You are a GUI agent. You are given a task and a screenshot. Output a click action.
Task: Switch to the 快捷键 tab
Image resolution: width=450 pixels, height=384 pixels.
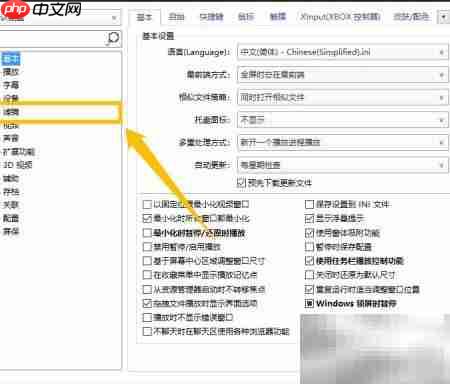[211, 17]
